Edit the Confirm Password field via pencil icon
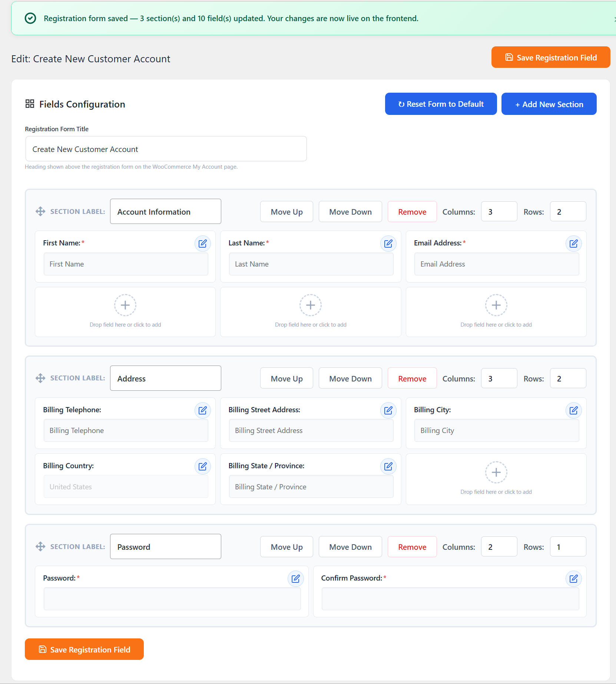 click(x=573, y=579)
